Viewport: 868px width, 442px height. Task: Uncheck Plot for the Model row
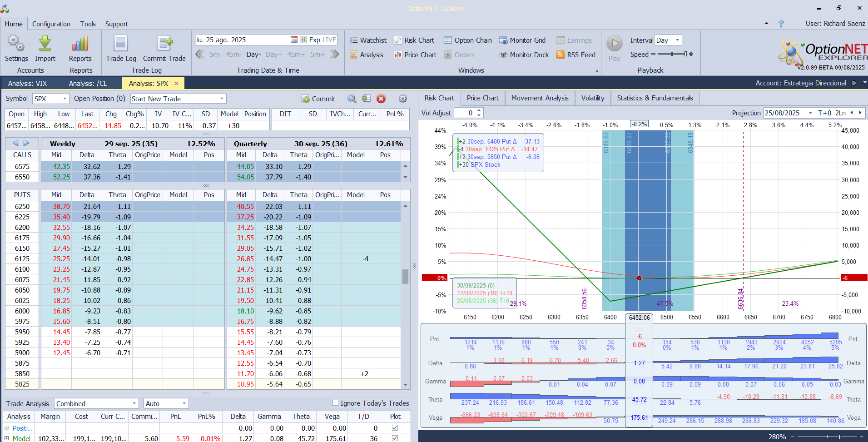395,438
